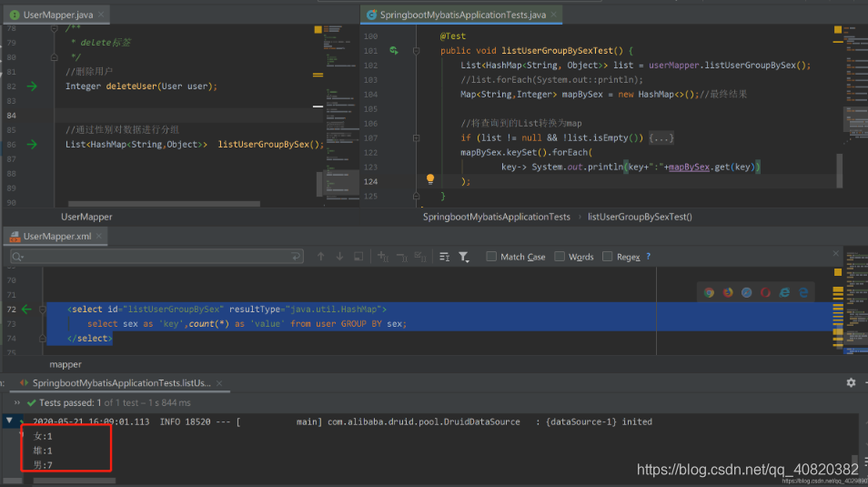Open XML preview in Opera browser icon

pos(765,292)
